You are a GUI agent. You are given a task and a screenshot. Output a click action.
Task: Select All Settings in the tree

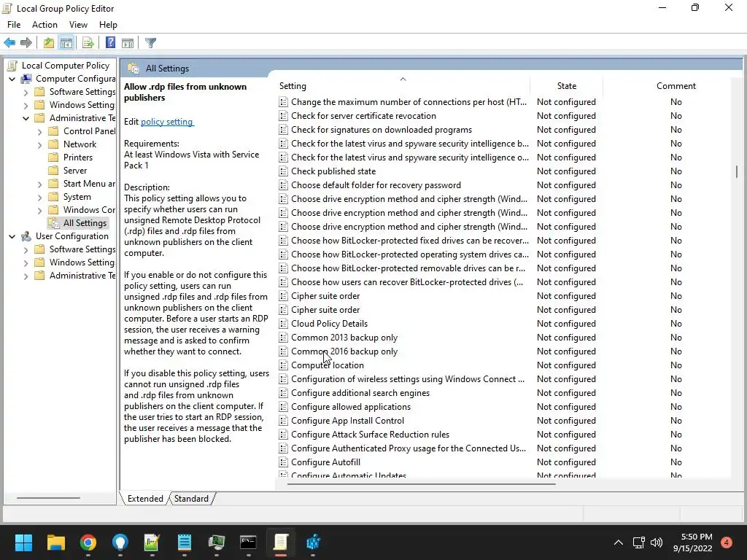pos(85,223)
